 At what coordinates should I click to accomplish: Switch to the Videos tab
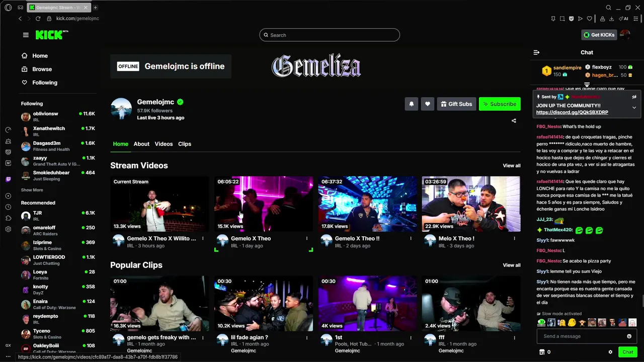pos(164,144)
